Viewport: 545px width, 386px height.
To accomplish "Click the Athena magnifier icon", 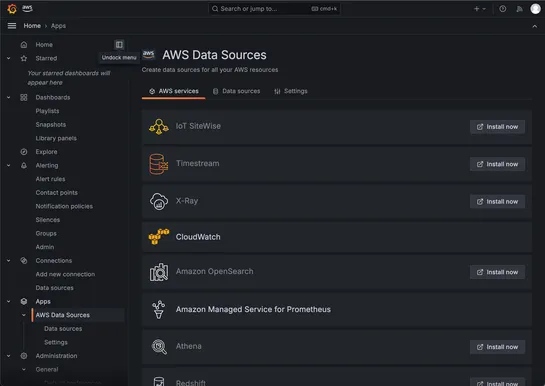I will tap(159, 347).
